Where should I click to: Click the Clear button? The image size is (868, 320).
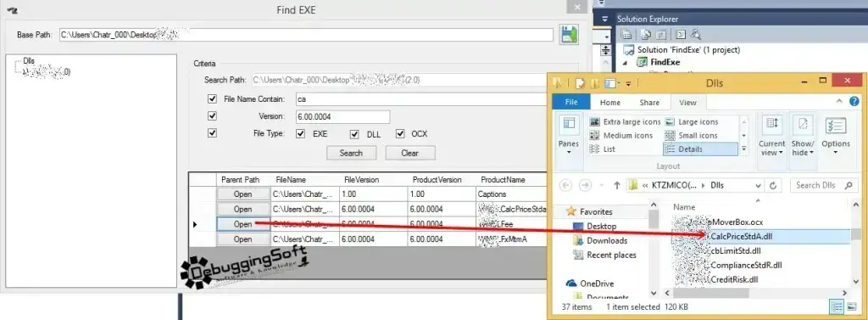[409, 153]
